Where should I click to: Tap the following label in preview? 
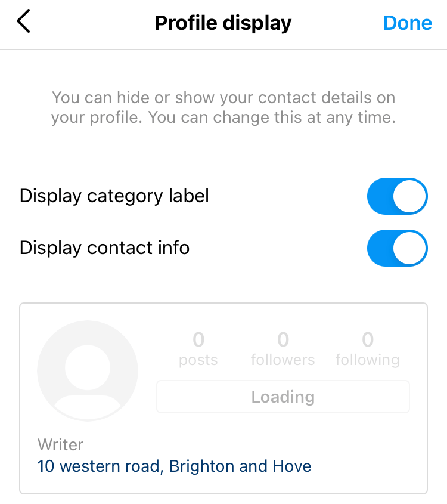click(x=368, y=360)
